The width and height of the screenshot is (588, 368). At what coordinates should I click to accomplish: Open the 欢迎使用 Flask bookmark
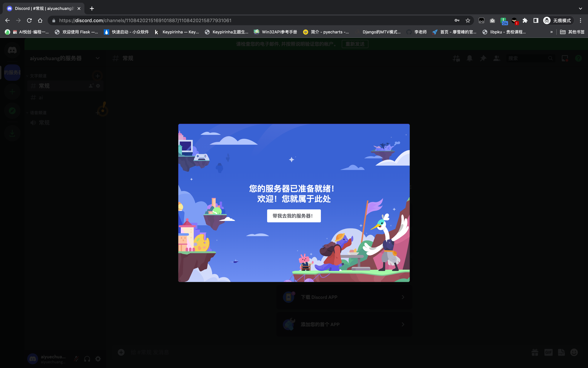76,32
